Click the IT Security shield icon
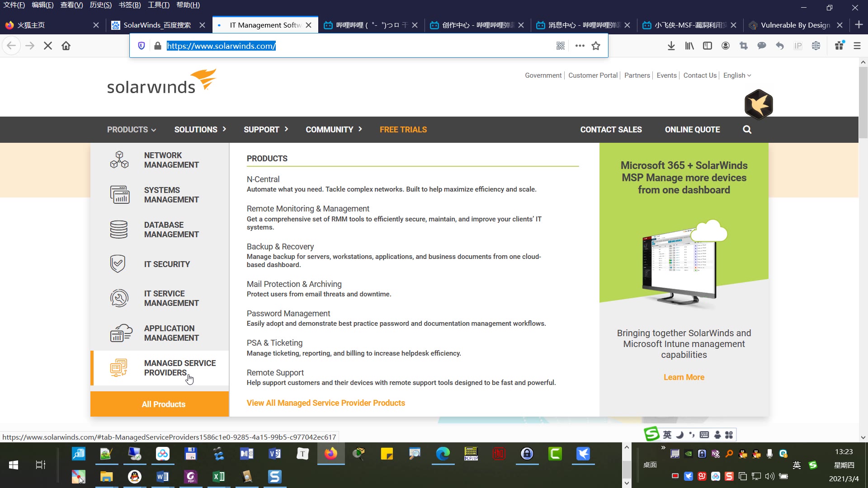The height and width of the screenshot is (488, 868). pos(118,264)
